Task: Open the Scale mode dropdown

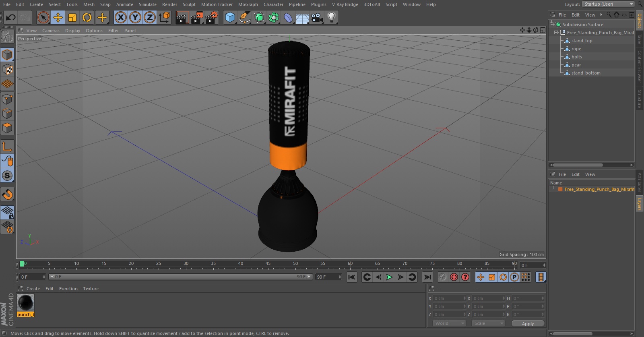Action: pos(488,323)
